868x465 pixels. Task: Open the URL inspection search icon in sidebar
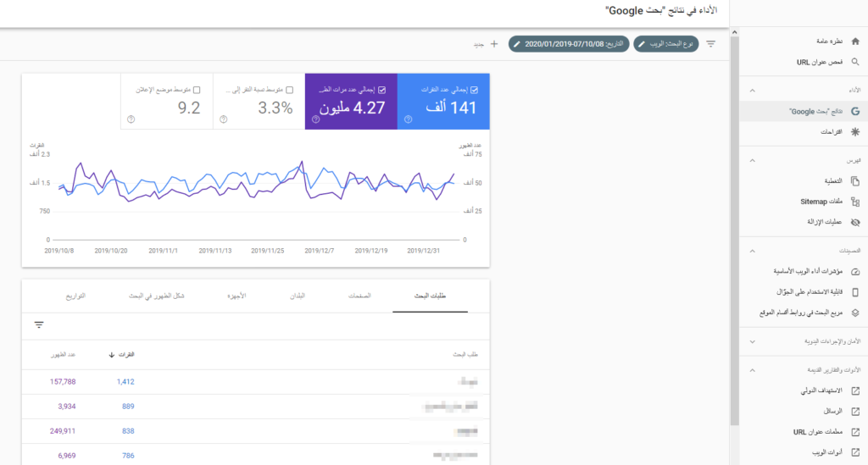[x=855, y=62]
